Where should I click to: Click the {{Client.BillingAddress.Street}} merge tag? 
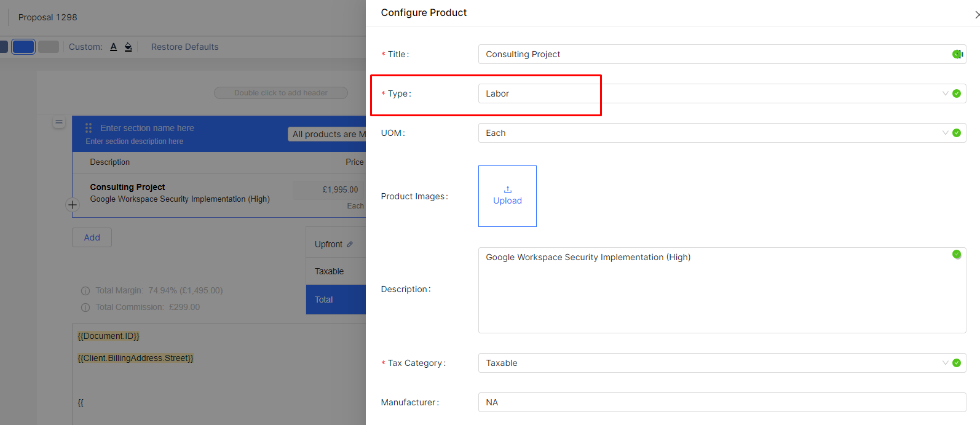(135, 358)
